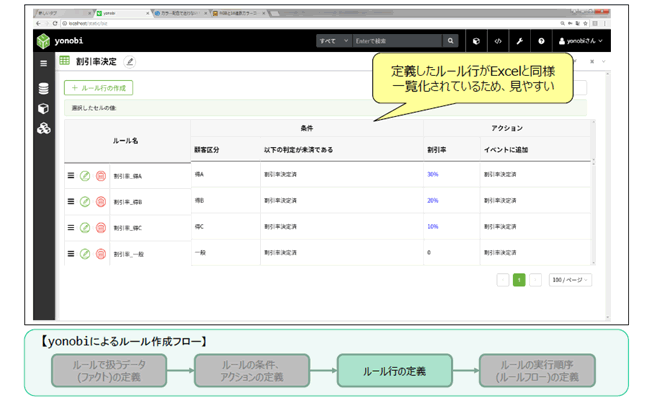Open the wrench settings header icon

pyautogui.click(x=519, y=41)
